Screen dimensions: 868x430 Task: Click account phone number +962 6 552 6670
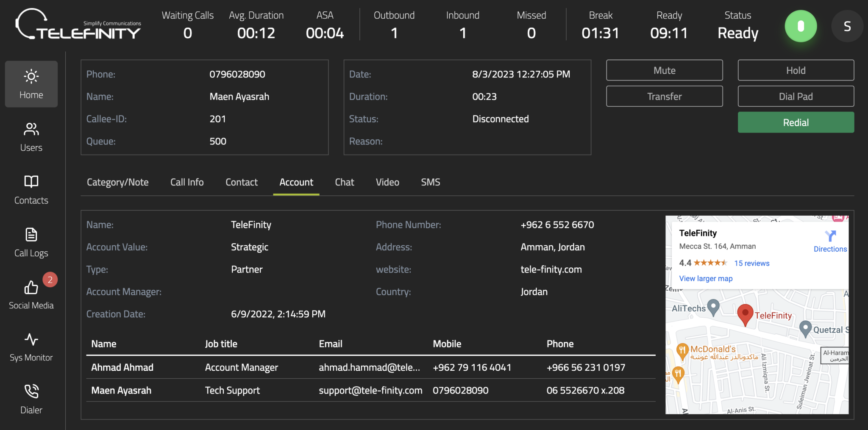(557, 225)
